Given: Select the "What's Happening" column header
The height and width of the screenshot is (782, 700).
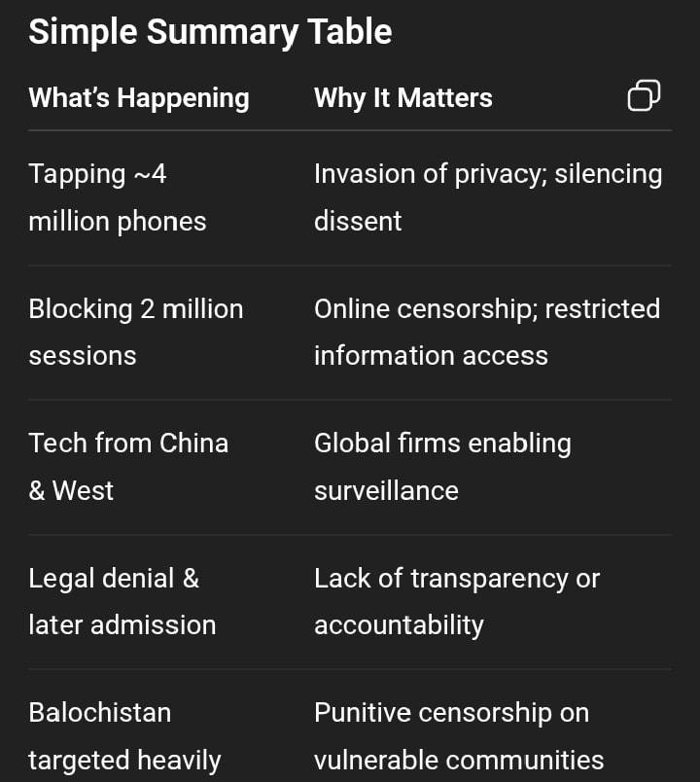Looking at the screenshot, I should click(139, 97).
